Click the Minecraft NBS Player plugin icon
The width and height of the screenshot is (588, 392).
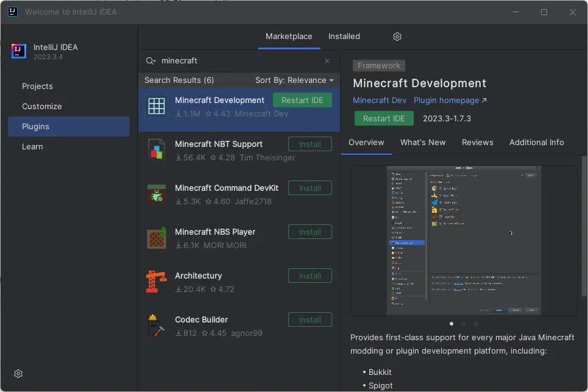click(x=157, y=238)
